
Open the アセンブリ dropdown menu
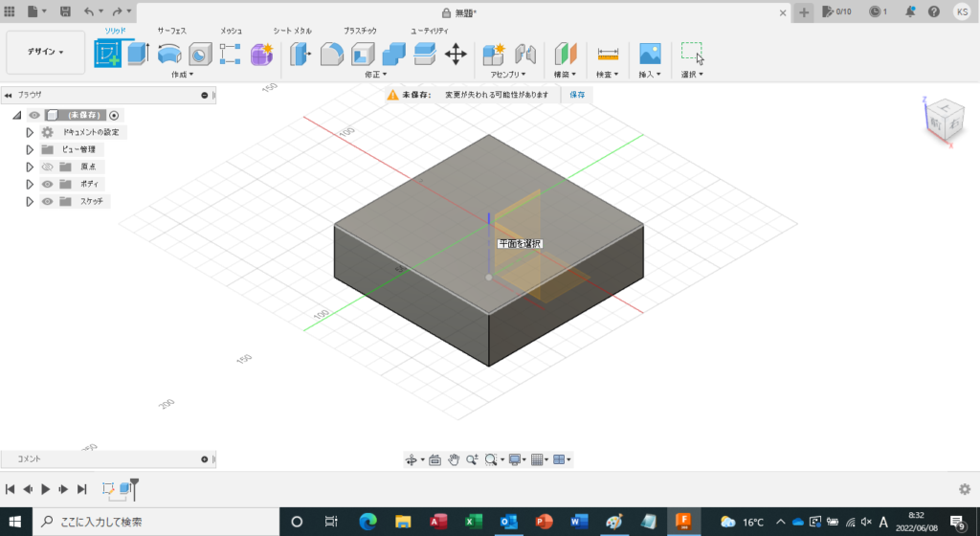point(508,75)
